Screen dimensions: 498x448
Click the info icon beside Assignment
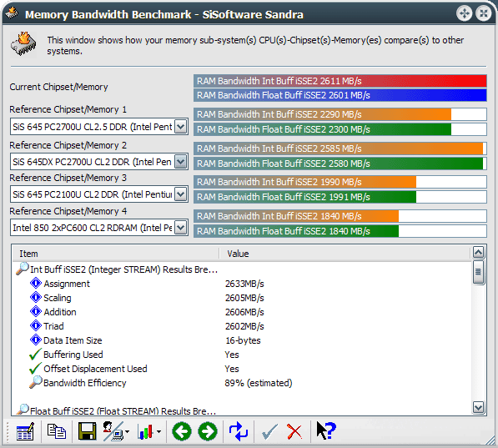click(36, 283)
